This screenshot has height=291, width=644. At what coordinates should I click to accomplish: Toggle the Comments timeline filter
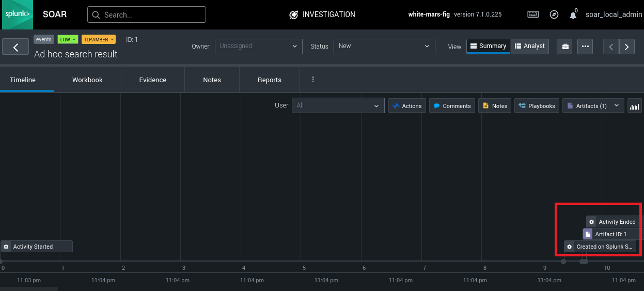click(452, 106)
